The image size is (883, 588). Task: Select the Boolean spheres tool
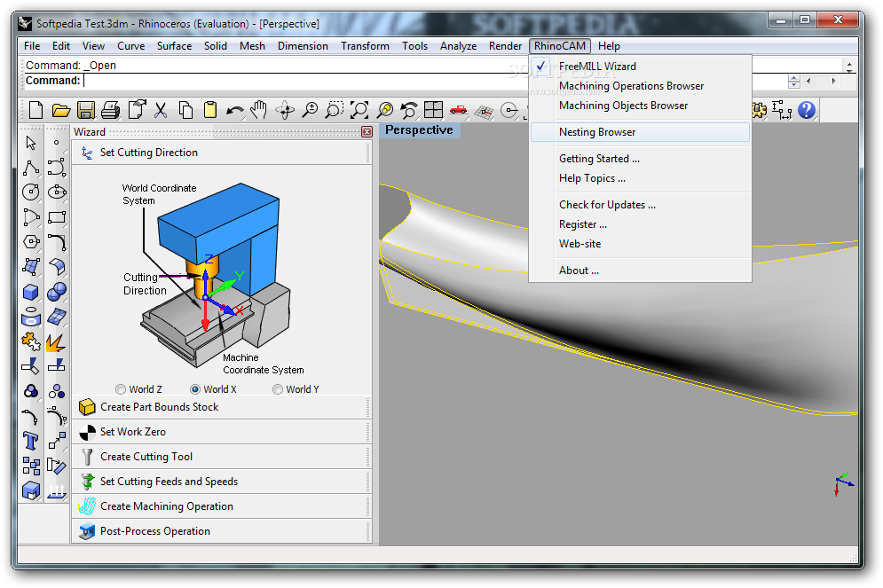(x=57, y=292)
